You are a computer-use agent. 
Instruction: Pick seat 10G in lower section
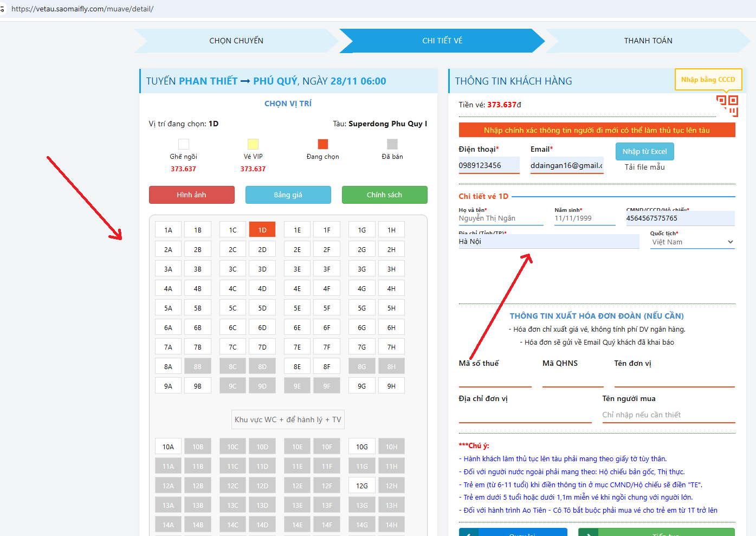[362, 447]
